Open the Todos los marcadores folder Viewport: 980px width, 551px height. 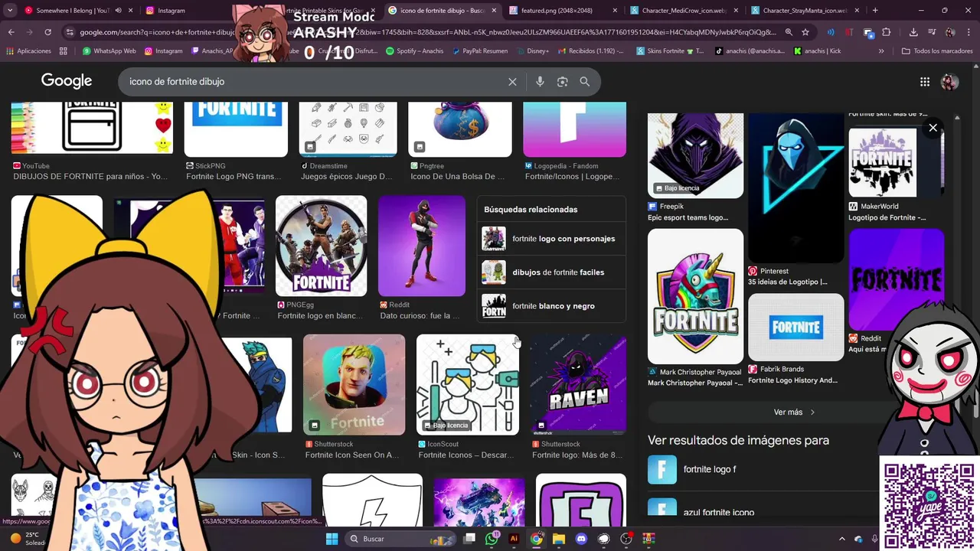(x=937, y=51)
